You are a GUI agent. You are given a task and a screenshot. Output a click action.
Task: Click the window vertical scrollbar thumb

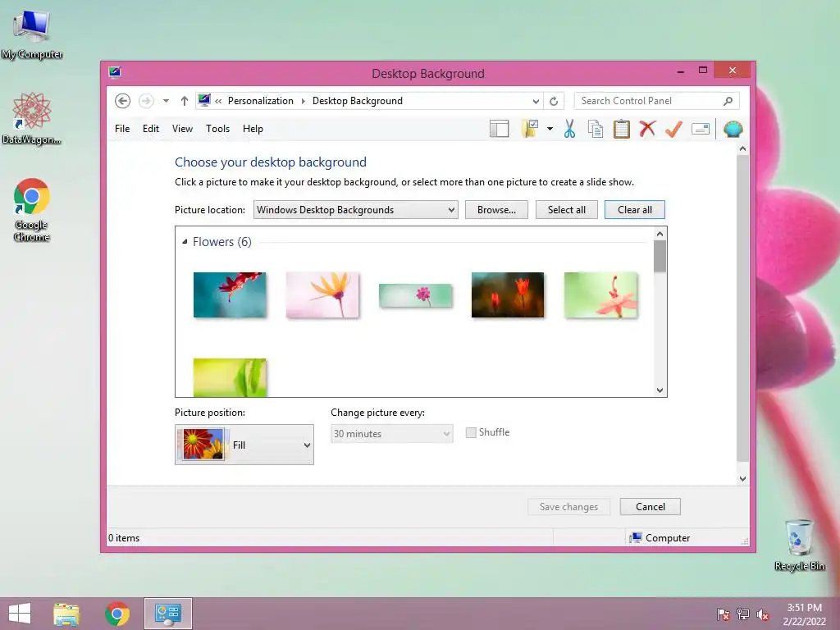[x=742, y=308]
